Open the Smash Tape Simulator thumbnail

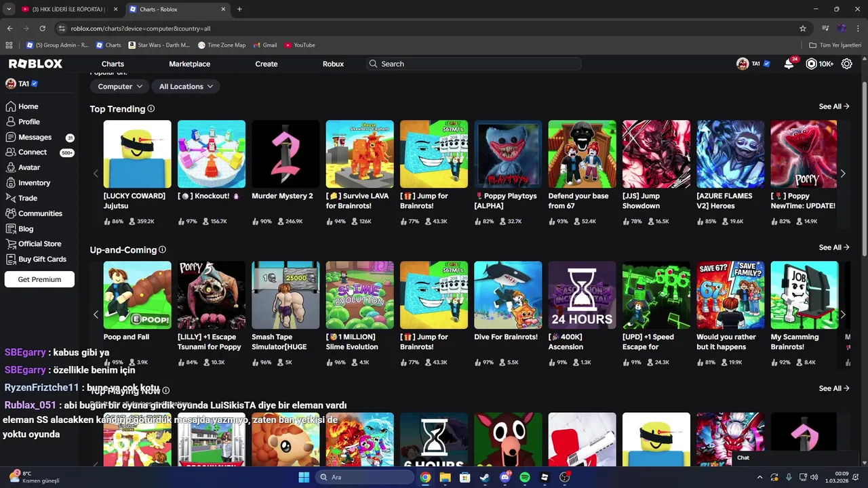(285, 295)
